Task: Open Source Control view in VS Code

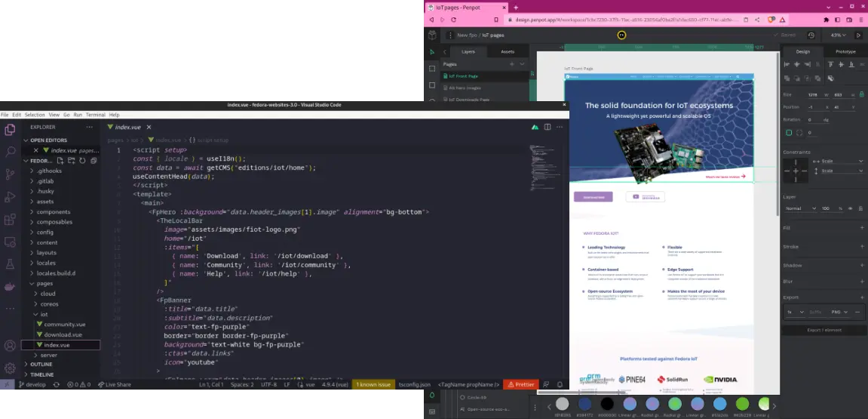Action: coord(10,174)
